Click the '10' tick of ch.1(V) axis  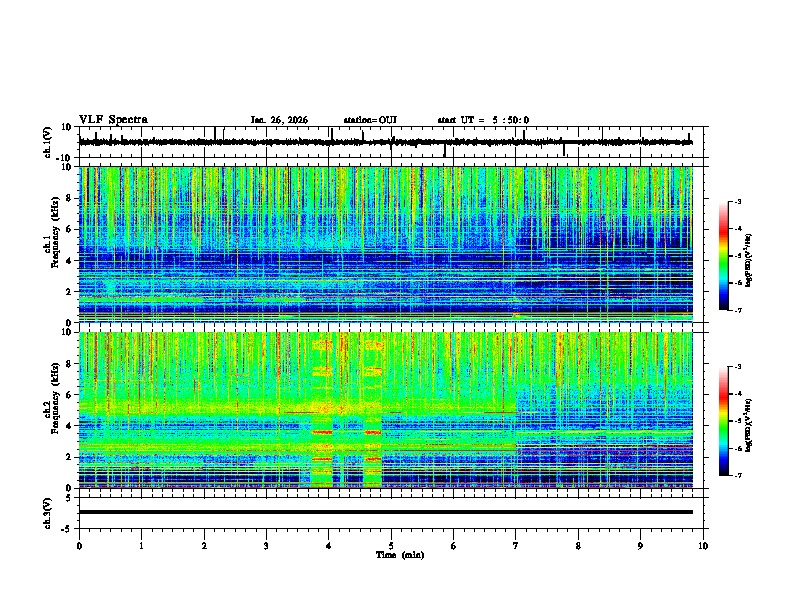point(67,127)
